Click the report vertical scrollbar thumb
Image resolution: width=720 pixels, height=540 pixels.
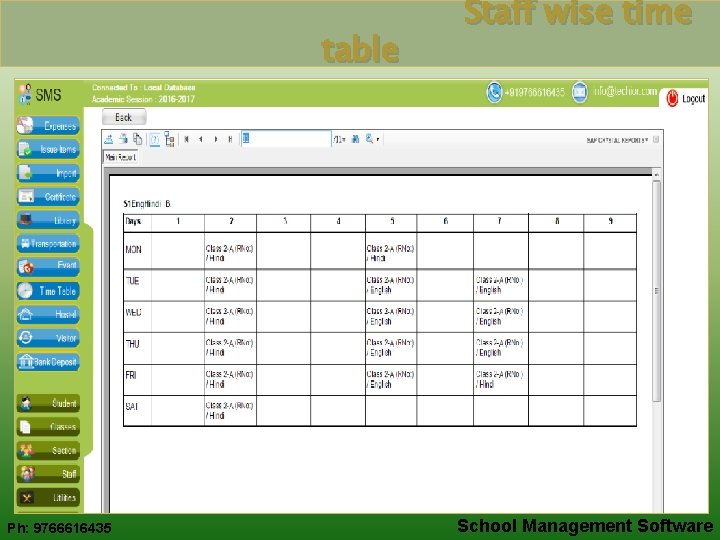pyautogui.click(x=657, y=291)
